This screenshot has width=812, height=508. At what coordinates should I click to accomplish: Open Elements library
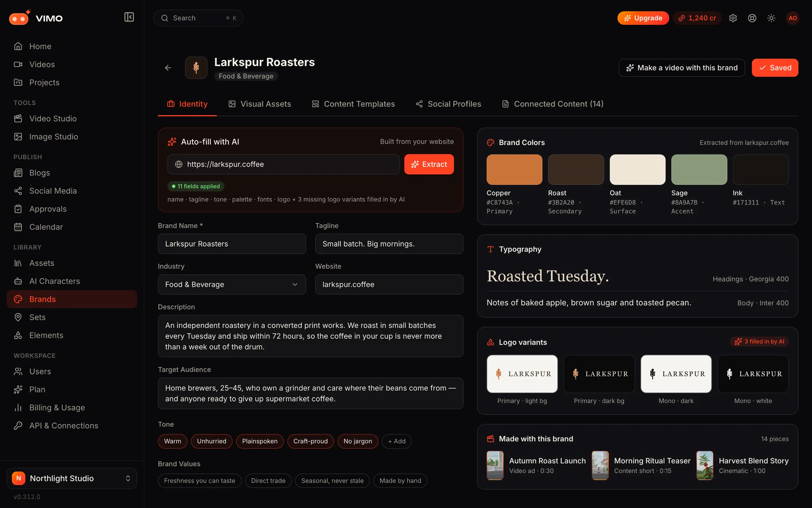click(x=72, y=335)
